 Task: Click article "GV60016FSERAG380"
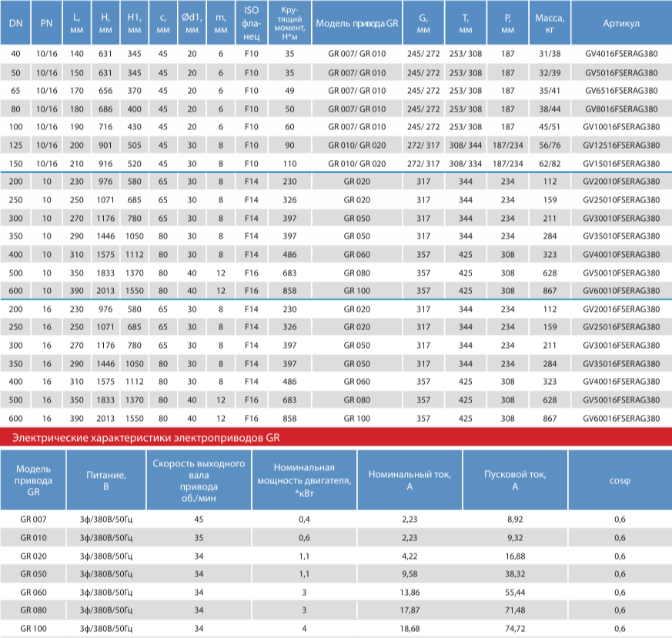[x=621, y=419]
